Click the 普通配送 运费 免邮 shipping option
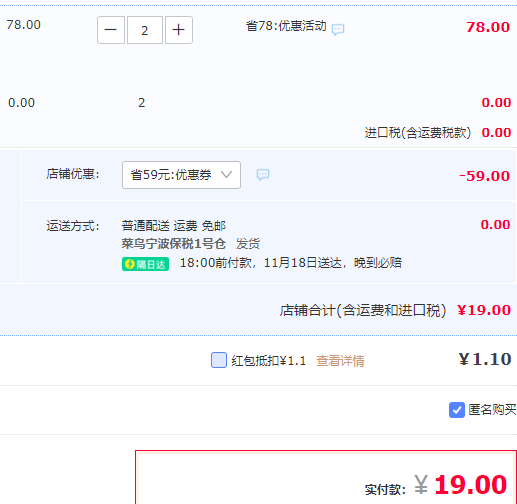This screenshot has width=517, height=504. tap(174, 226)
